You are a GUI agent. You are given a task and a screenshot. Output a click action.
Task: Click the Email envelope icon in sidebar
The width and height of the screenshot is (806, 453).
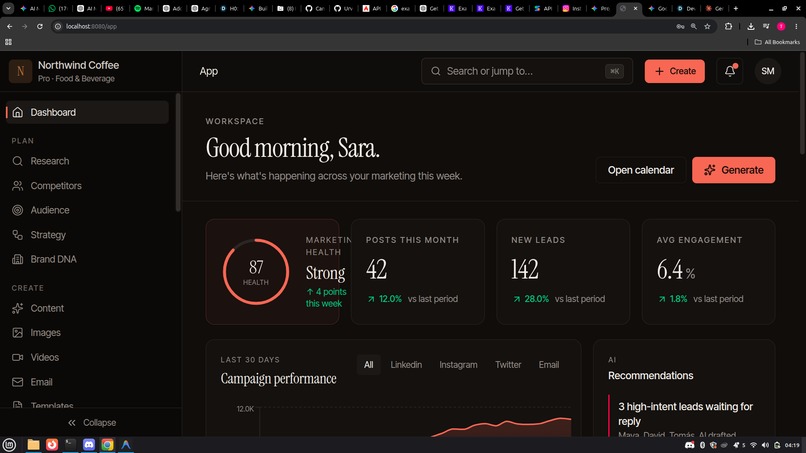pos(17,382)
